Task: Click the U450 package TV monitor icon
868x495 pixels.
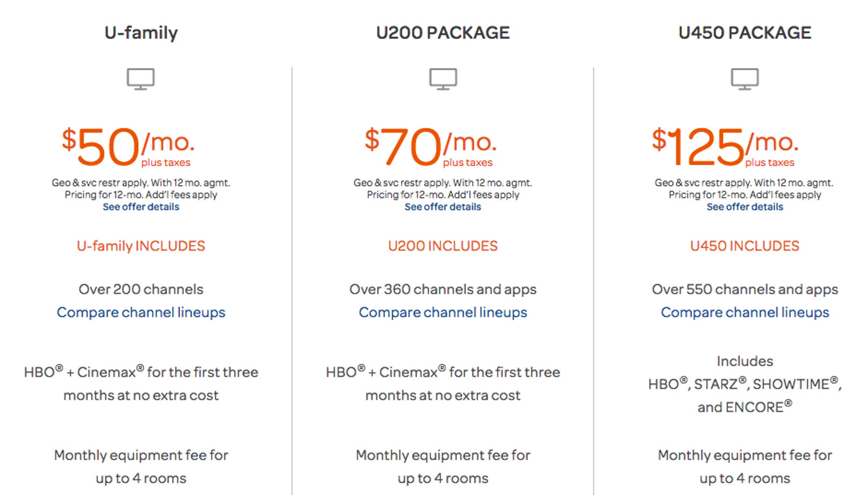Action: [x=745, y=79]
